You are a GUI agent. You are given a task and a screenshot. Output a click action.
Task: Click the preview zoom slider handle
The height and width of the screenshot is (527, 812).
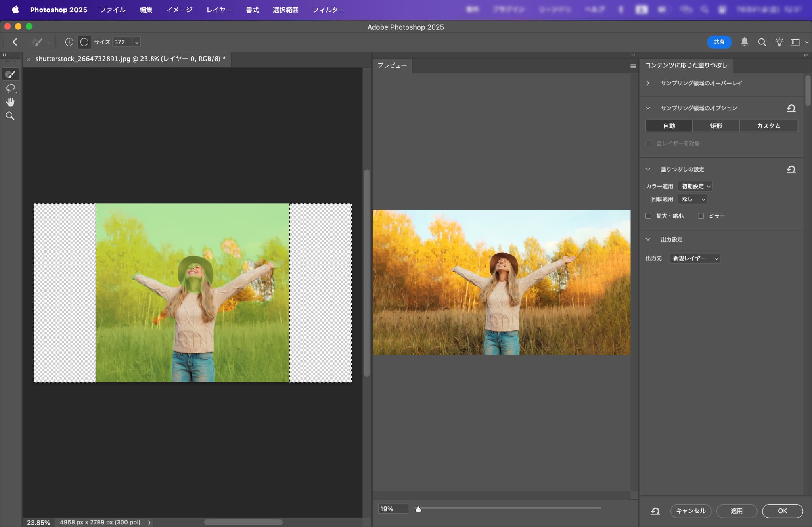click(418, 509)
